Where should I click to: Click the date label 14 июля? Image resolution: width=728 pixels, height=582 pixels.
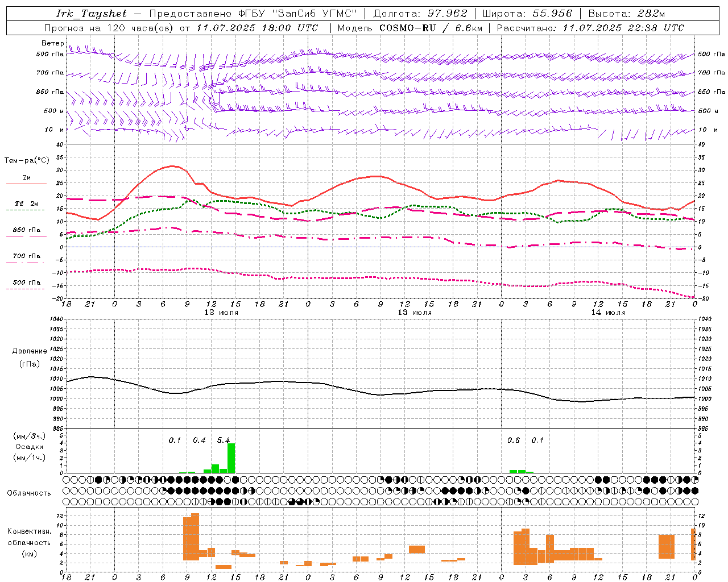tap(608, 312)
